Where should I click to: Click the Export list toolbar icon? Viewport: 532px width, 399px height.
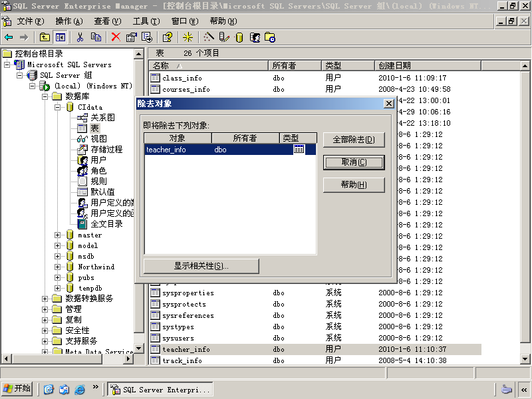147,37
